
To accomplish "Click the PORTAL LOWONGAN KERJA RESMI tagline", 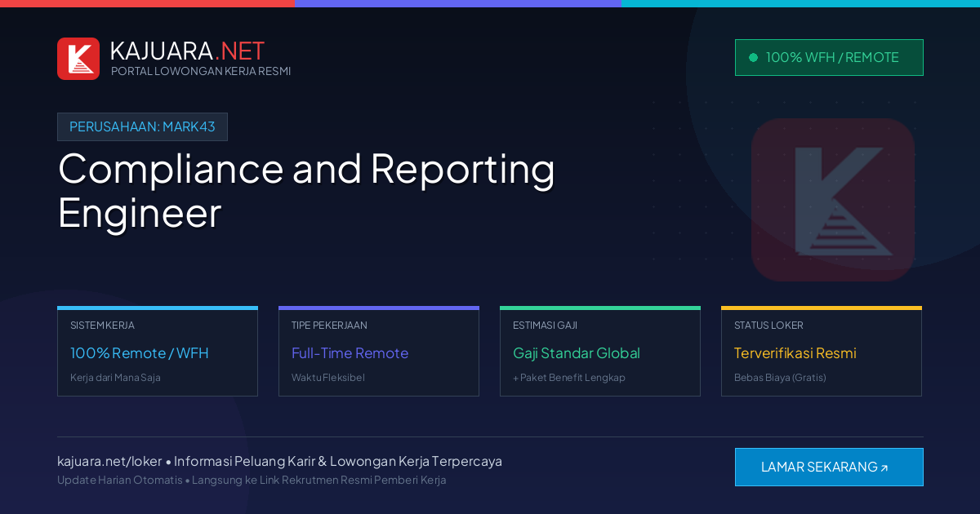I will click(x=201, y=71).
